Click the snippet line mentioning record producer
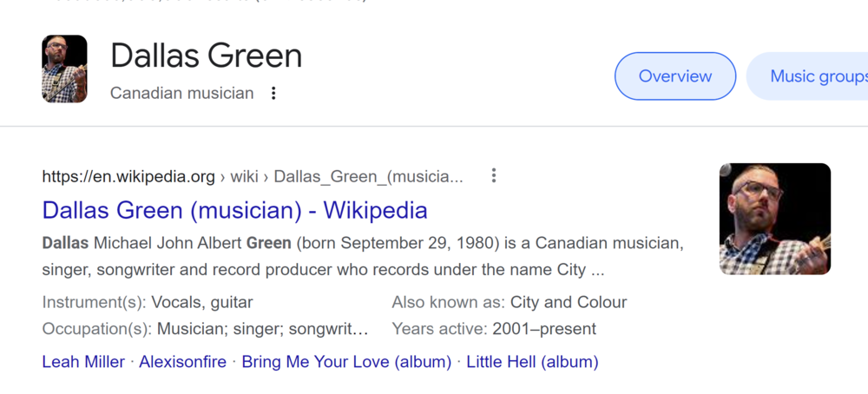Viewport: 868px width, 394px height. tap(323, 270)
